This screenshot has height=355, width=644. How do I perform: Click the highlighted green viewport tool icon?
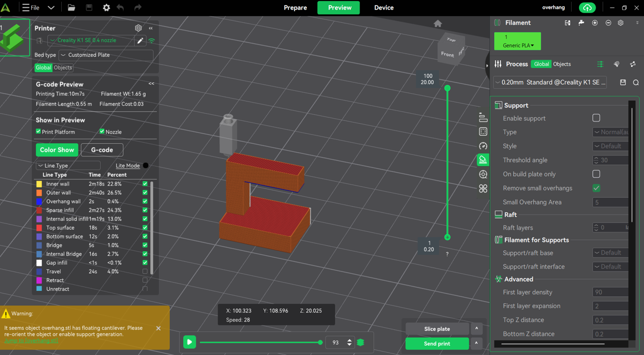[483, 159]
